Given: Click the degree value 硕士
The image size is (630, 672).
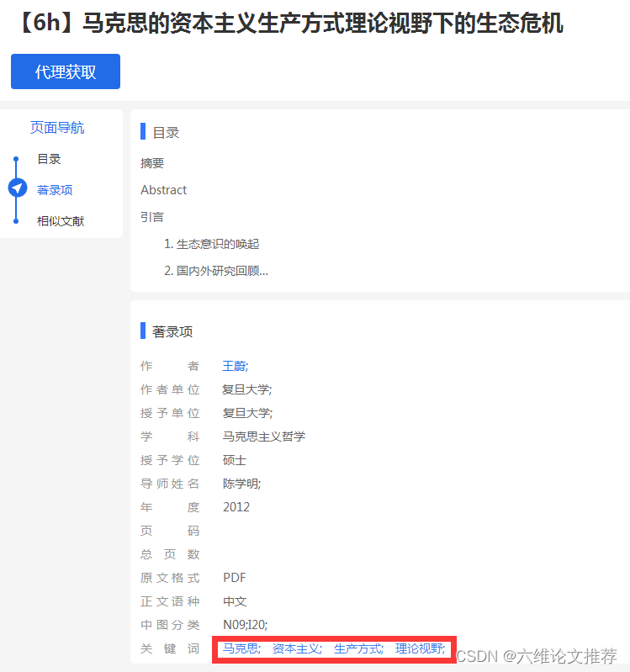Looking at the screenshot, I should [x=235, y=460].
